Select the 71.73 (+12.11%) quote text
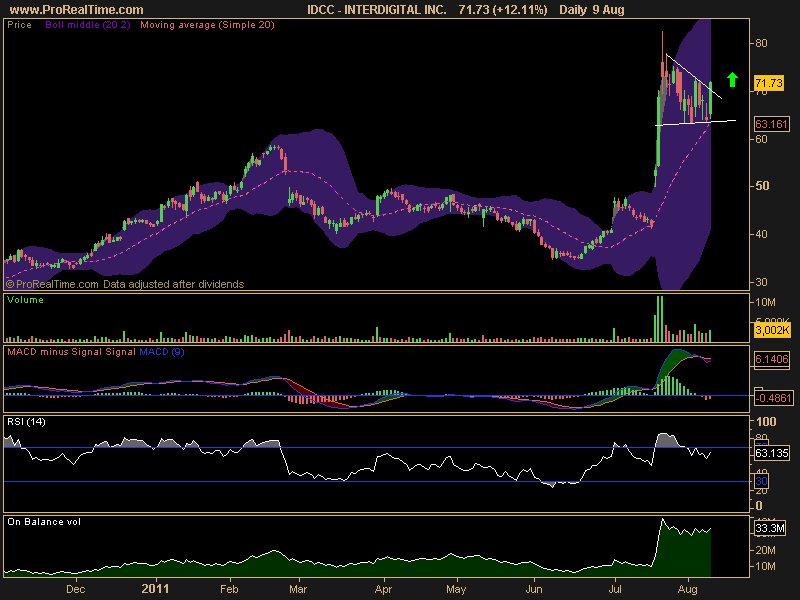The image size is (800, 600). pyautogui.click(x=503, y=10)
